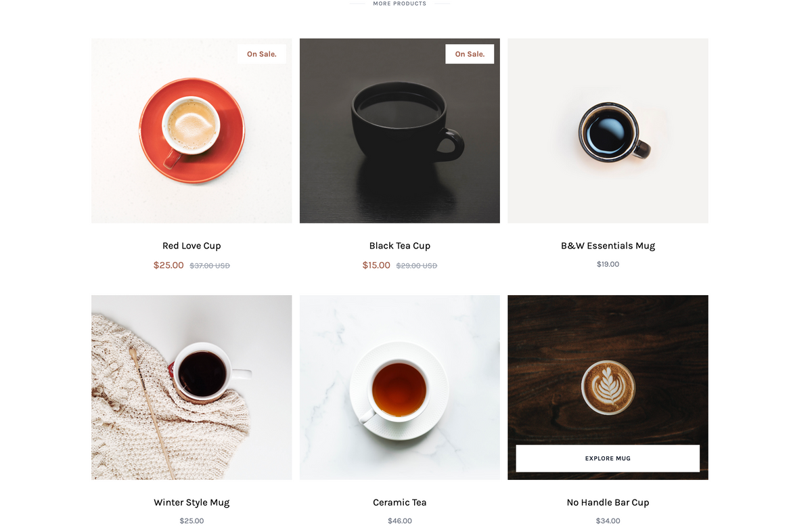Click the $25.00 sale price of Red Love Cup
This screenshot has height=530, width=812.
[168, 265]
